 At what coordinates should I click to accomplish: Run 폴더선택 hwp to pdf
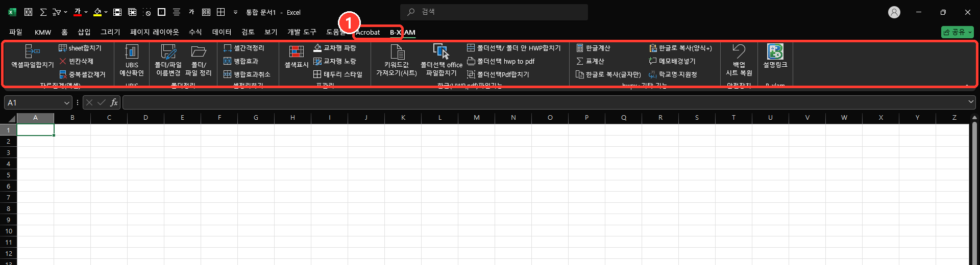[501, 61]
